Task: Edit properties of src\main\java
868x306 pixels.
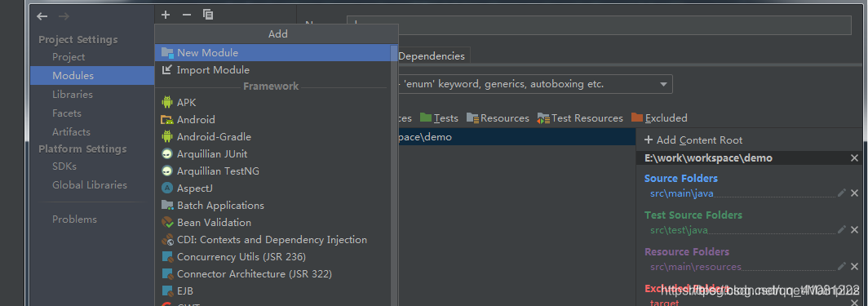Action: (x=842, y=193)
